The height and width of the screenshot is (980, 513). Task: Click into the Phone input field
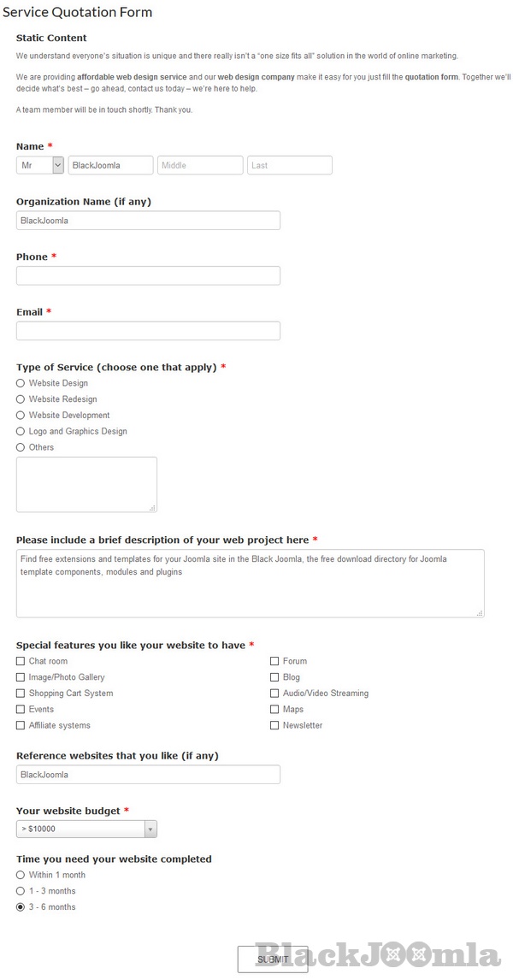tap(148, 275)
